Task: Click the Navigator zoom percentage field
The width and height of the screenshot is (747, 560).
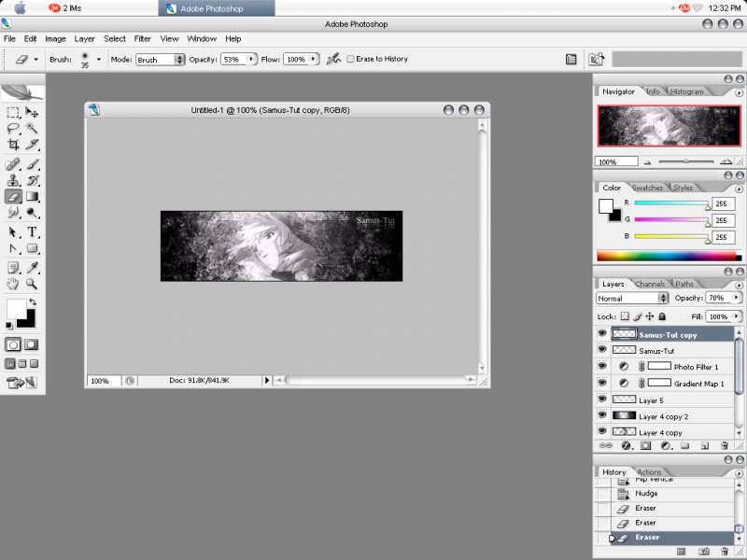Action: [x=616, y=161]
